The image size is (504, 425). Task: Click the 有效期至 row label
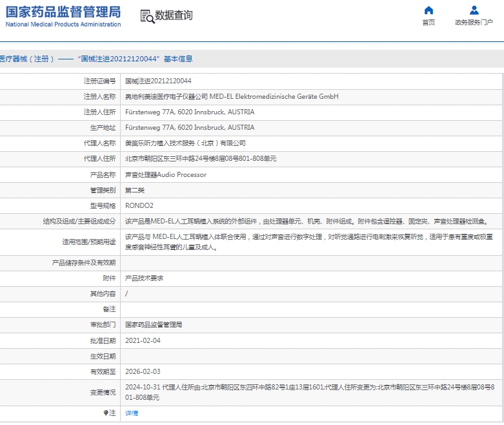click(103, 371)
